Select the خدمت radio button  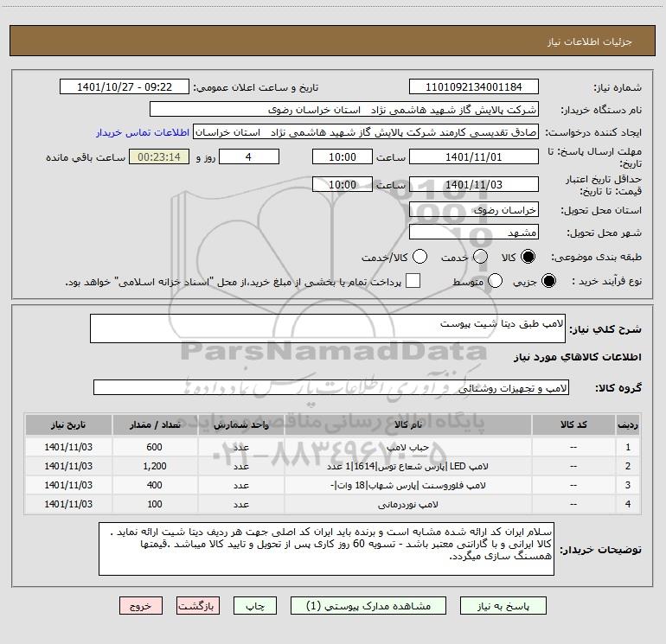(480, 257)
